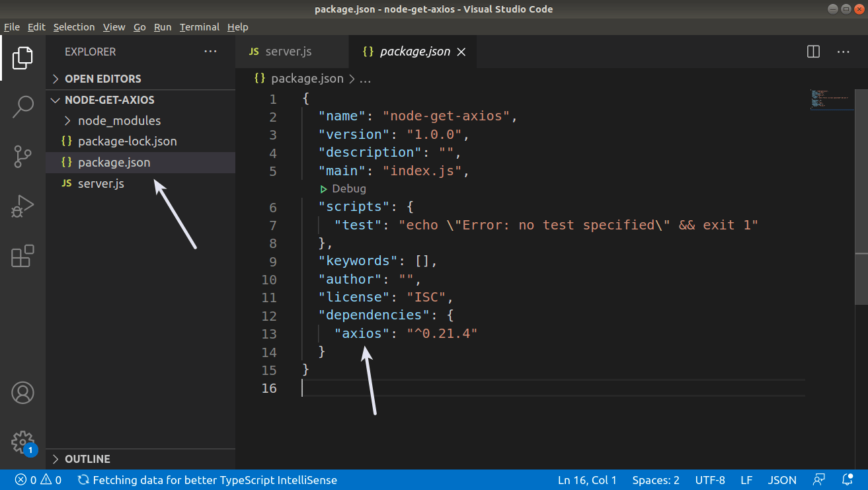The image size is (868, 490).
Task: Open the Accounts icon in Activity Bar
Action: pyautogui.click(x=22, y=392)
